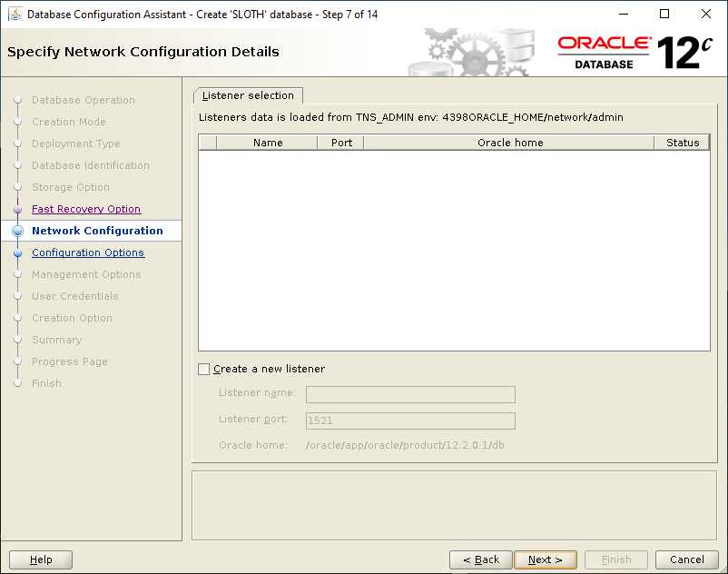Click the Next button
Image resolution: width=728 pixels, height=574 pixels.
[x=545, y=559]
